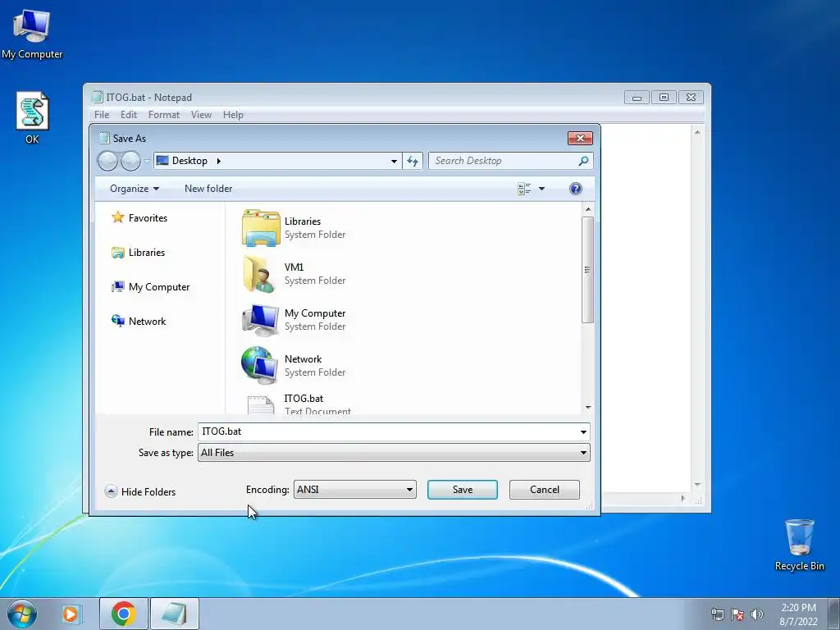Launch Windows Media Player from taskbar
840x630 pixels.
coord(71,614)
